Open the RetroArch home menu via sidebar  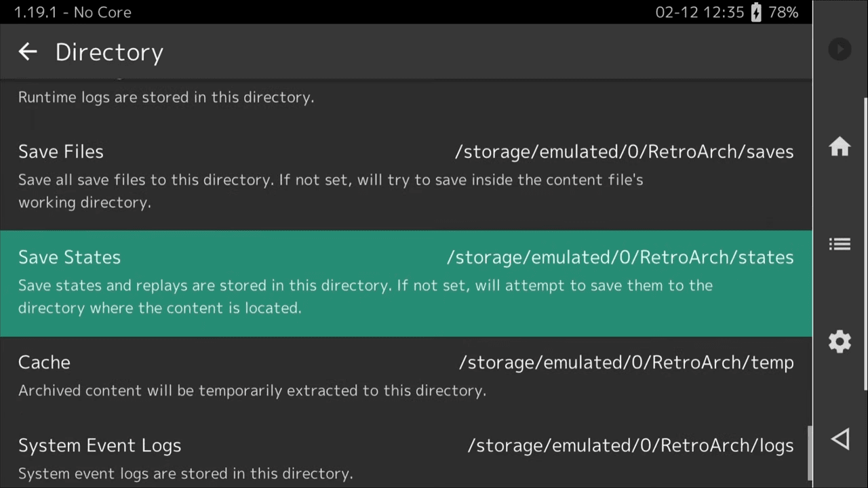pos(840,147)
